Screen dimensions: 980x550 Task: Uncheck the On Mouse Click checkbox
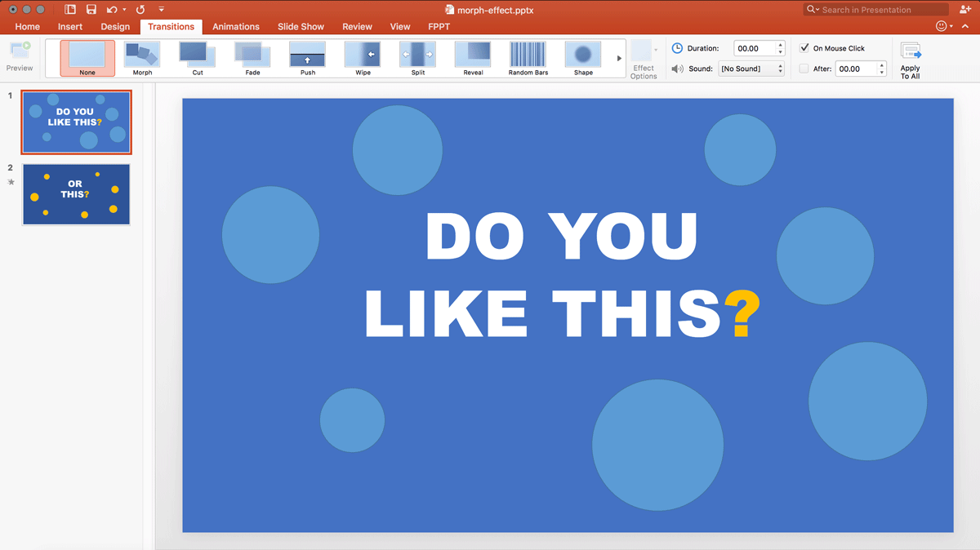point(804,48)
